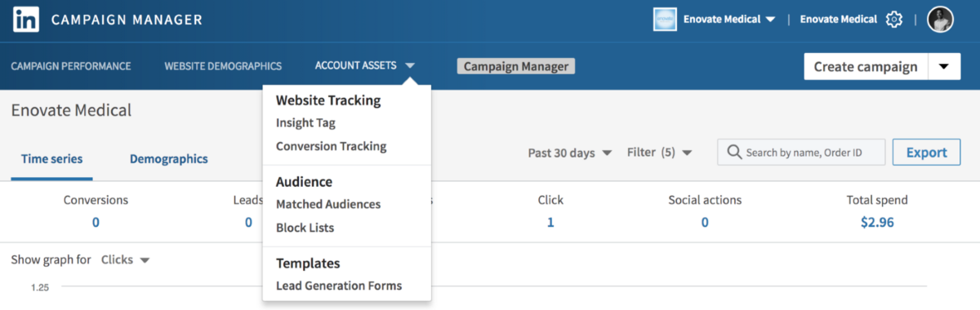
Task: Open Website Demographics in top nav
Action: pyautogui.click(x=223, y=66)
